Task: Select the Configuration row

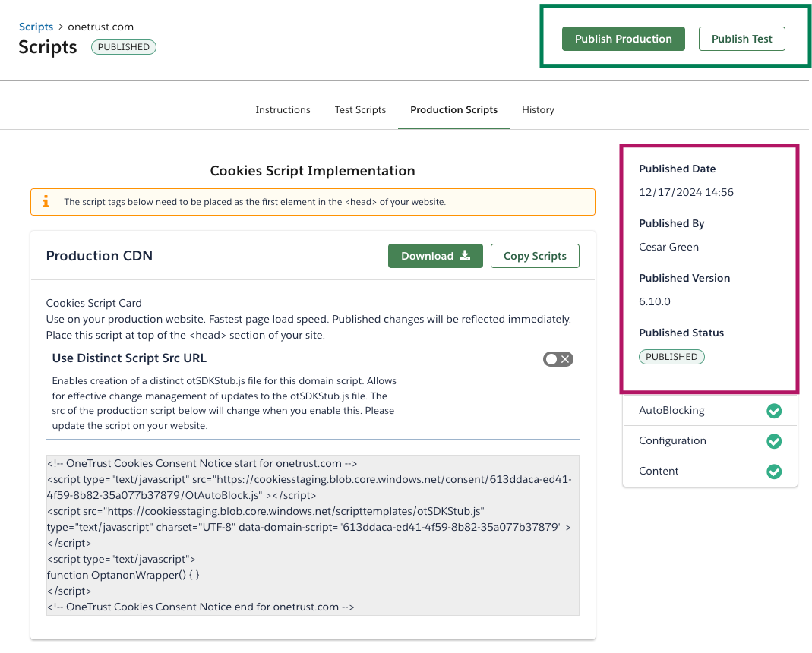Action: (684, 441)
